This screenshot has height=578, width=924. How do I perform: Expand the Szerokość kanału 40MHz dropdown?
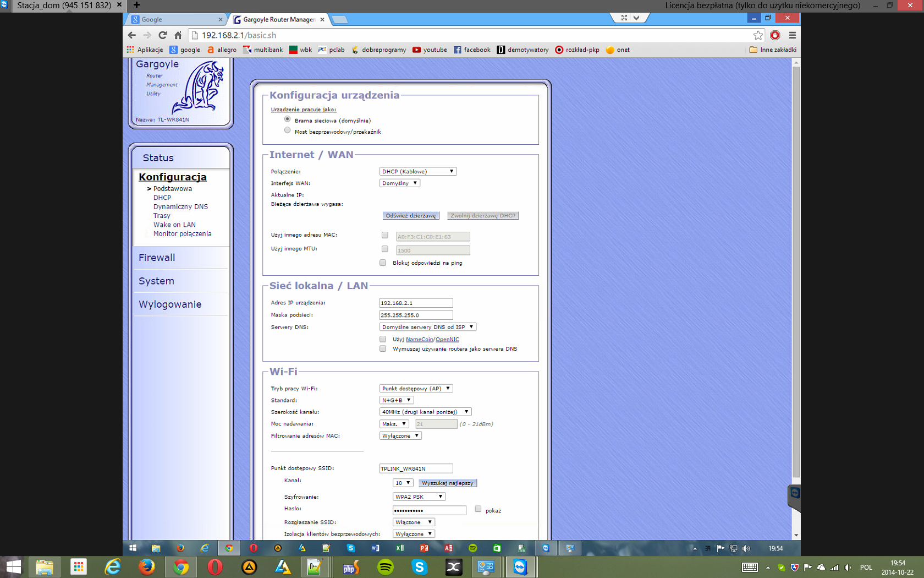pyautogui.click(x=425, y=412)
